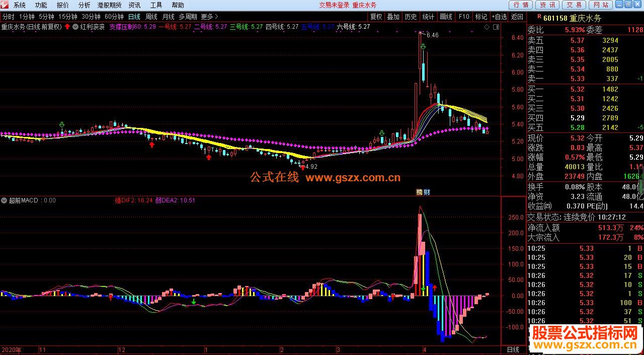Switch to 15分钟 period
Screen dimensions: 644x355
(67, 16)
